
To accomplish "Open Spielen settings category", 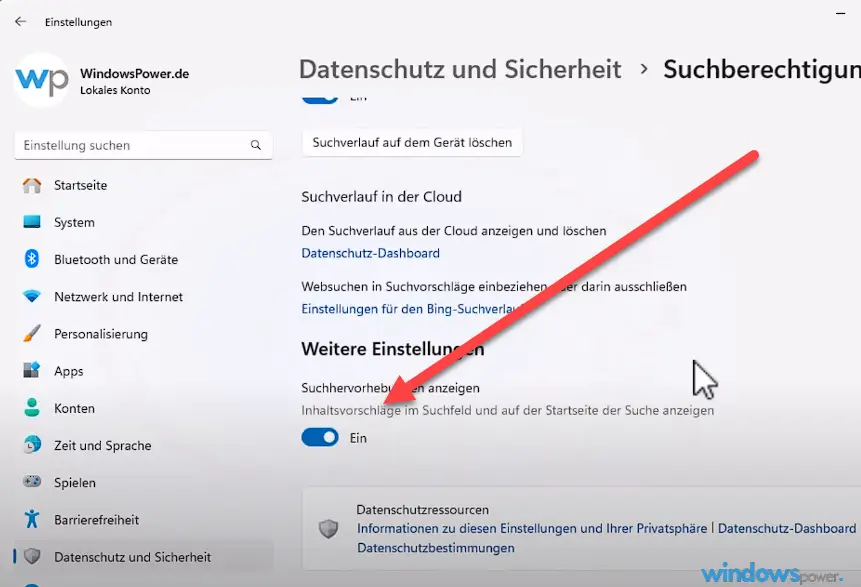I will click(143, 483).
